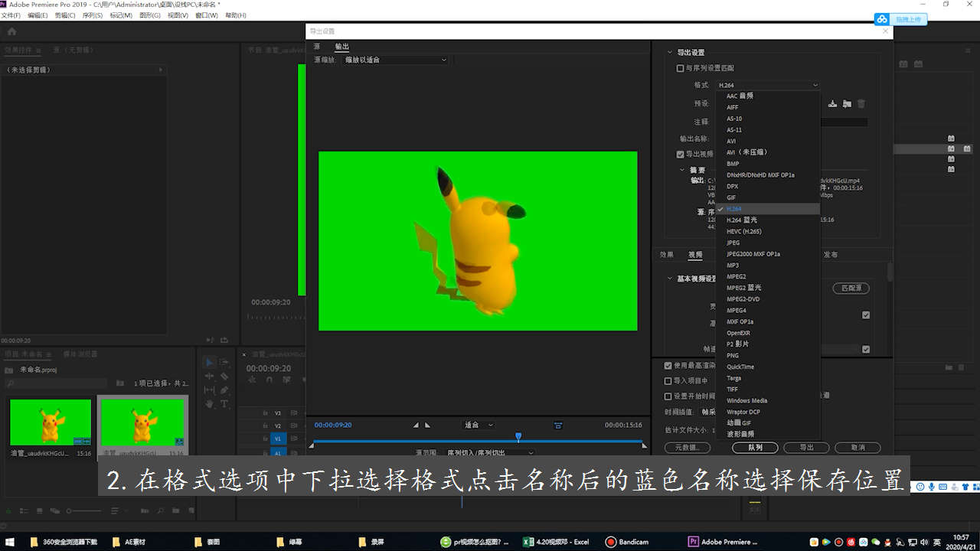Open 4.20 Excel workbook from taskbar

coord(557,542)
